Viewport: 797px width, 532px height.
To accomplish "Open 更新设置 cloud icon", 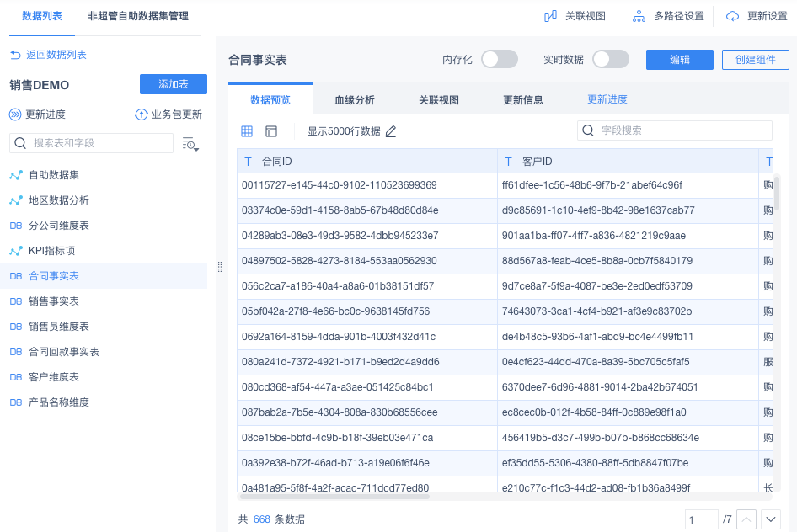I will 732,16.
